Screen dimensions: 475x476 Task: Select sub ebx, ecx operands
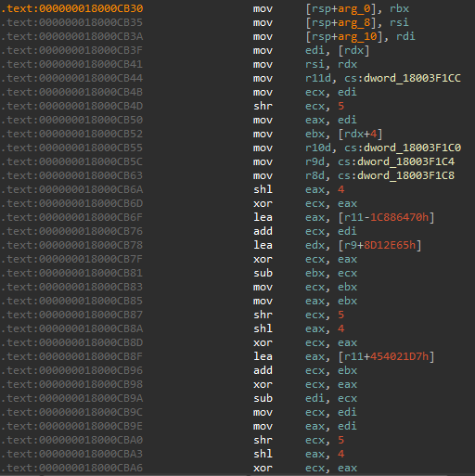click(x=331, y=273)
